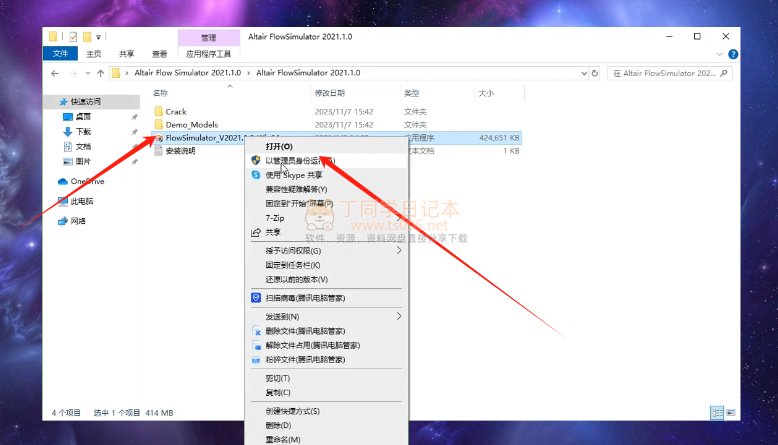Viewport: 778px width, 445px height.
Task: Open 下载 download arrow icon in sidebar
Action: 68,131
